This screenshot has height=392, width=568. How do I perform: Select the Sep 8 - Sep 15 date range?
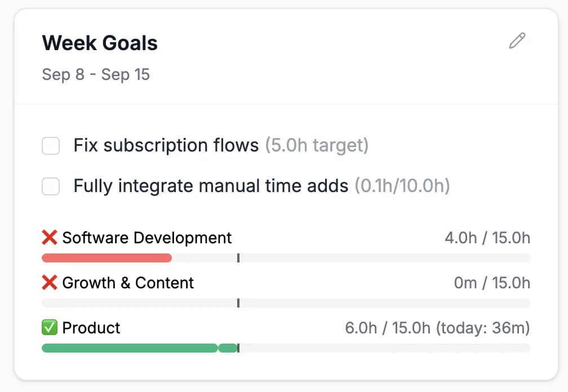coord(96,74)
